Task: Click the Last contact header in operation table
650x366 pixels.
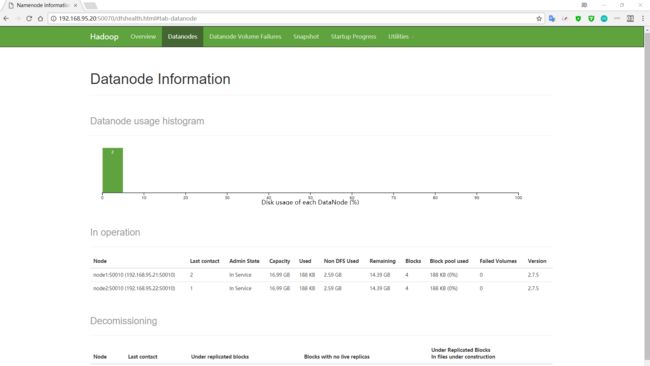Action: [x=204, y=261]
